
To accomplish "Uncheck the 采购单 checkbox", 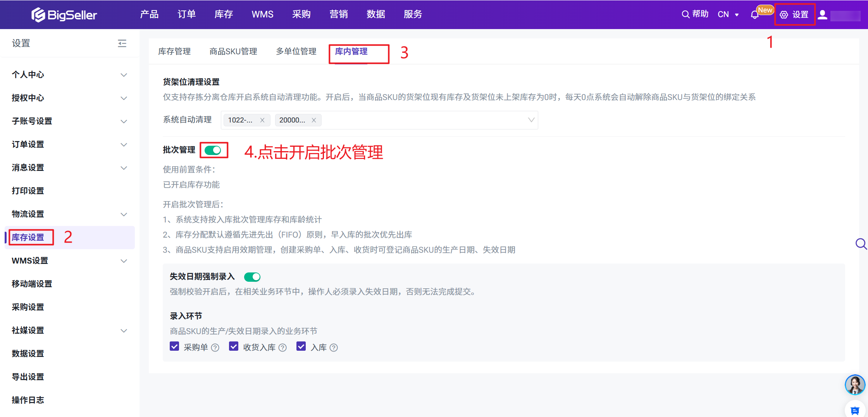I will coord(174,346).
